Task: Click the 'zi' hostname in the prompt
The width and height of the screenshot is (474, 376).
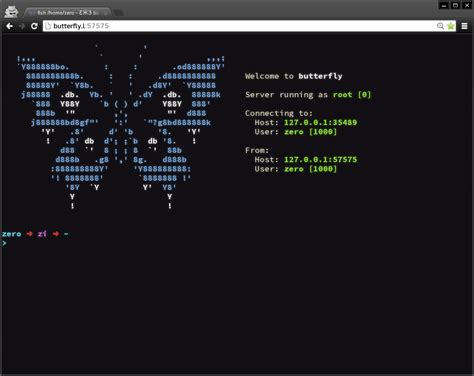Action: pos(42,234)
